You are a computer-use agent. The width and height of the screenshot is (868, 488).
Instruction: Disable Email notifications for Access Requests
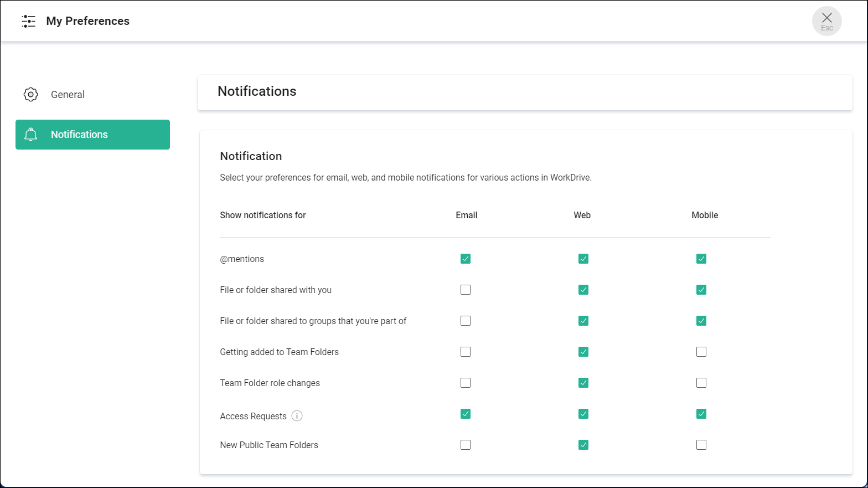point(466,414)
